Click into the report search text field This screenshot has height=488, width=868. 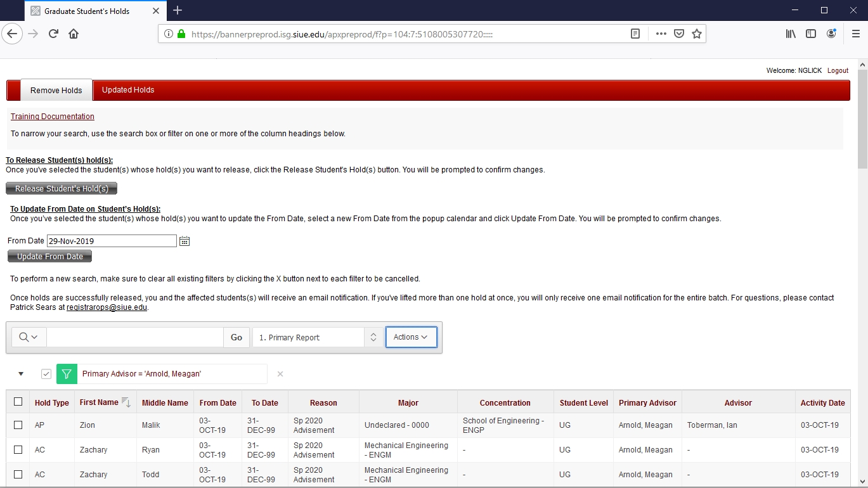[134, 337]
